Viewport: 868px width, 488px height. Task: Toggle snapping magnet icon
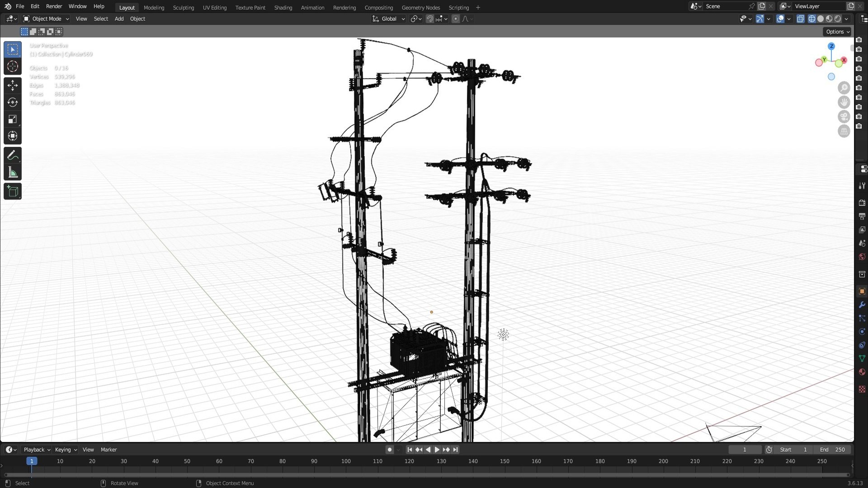click(x=430, y=19)
